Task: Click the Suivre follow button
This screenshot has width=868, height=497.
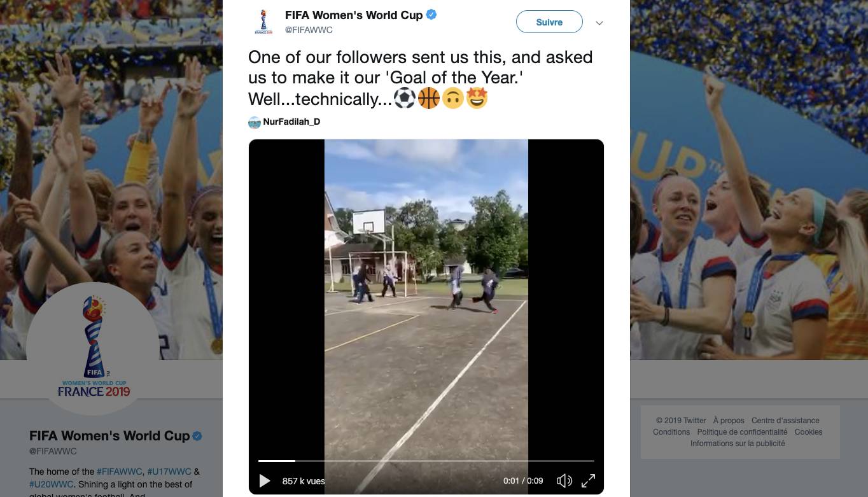Action: pos(549,22)
